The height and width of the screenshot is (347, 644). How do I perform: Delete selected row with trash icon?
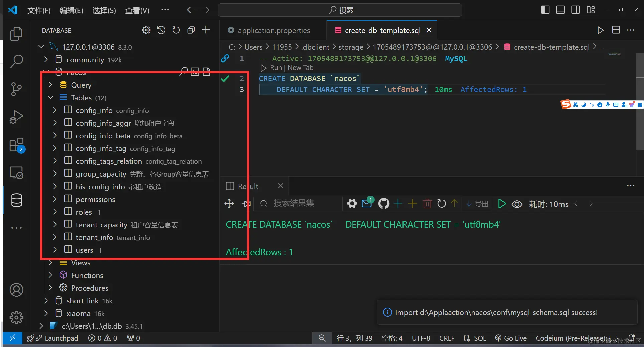[427, 204]
